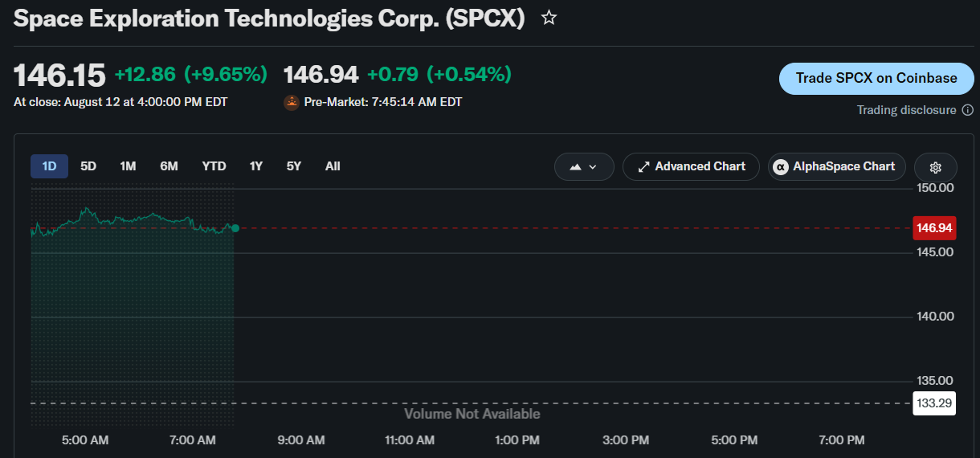
Task: Choose the 5Y chart range
Action: tap(294, 166)
